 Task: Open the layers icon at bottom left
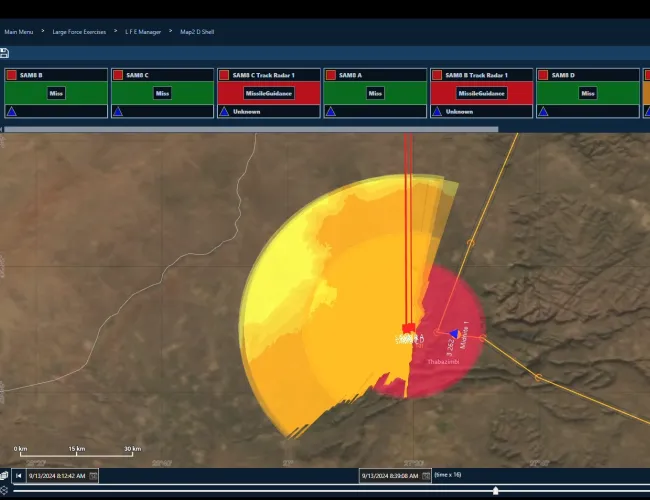click(5, 475)
